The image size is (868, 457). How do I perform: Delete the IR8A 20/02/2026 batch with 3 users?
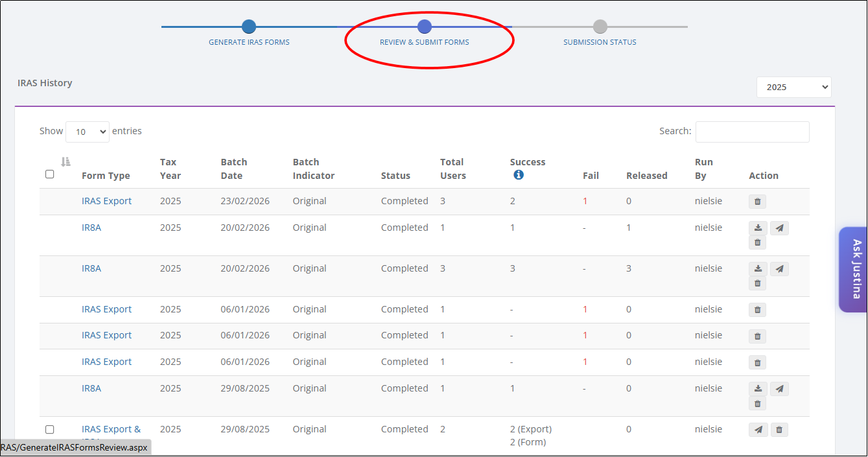tap(757, 283)
